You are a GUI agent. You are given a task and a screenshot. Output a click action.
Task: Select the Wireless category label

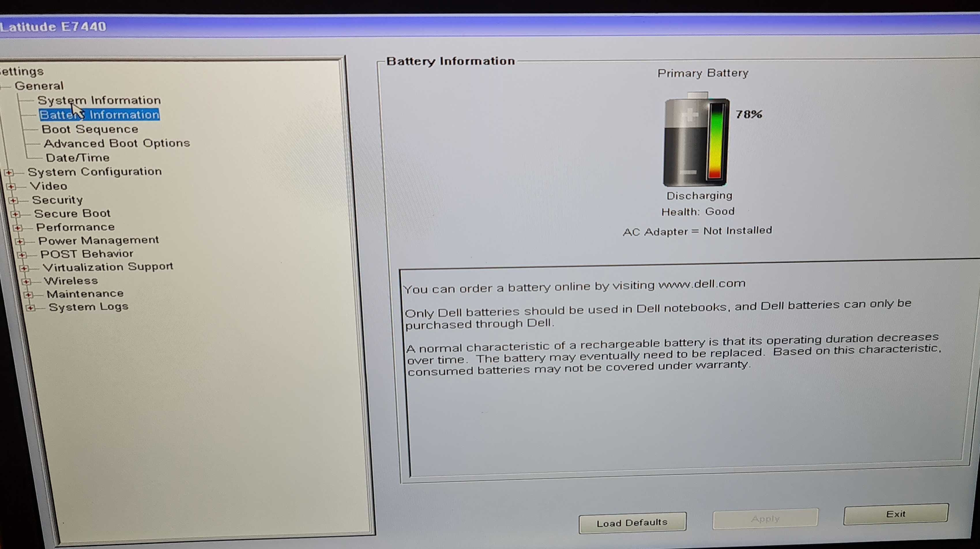71,281
